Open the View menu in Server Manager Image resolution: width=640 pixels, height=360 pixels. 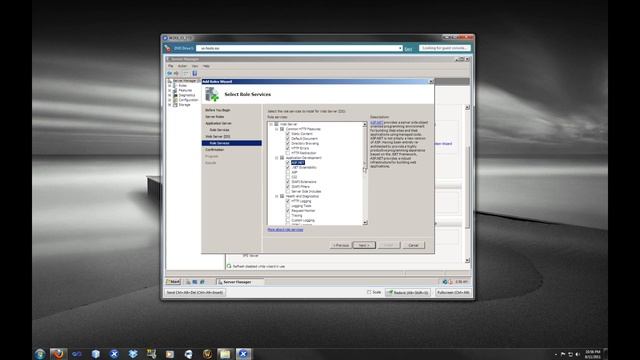[195, 66]
